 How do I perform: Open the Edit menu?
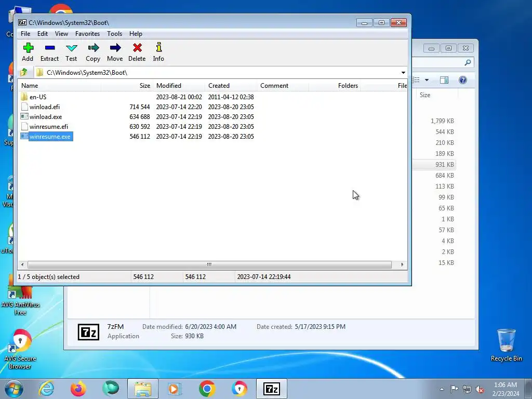click(x=43, y=34)
